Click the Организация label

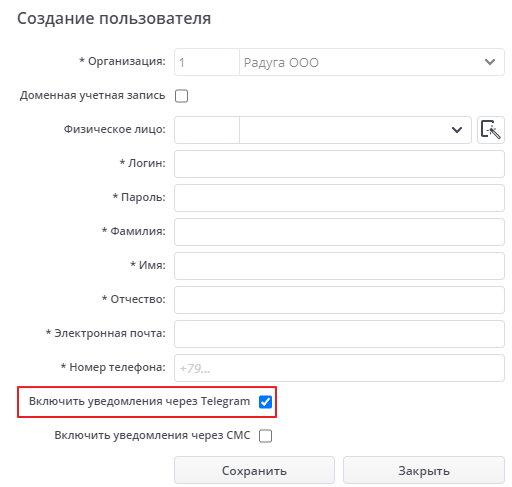coord(122,61)
